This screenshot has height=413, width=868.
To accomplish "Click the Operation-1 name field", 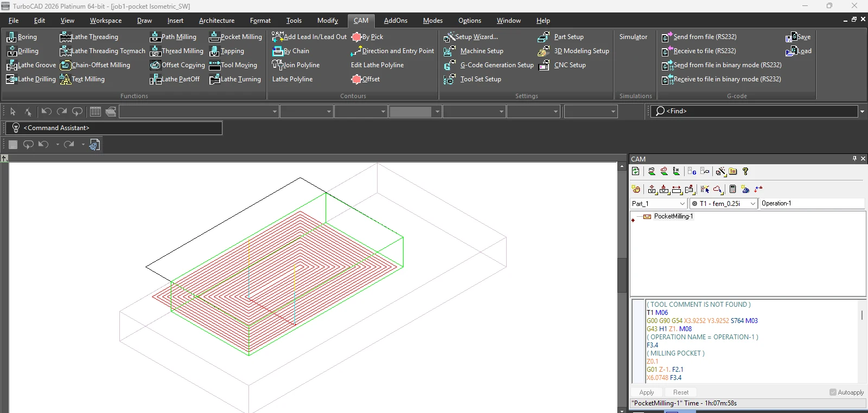I will tap(812, 203).
